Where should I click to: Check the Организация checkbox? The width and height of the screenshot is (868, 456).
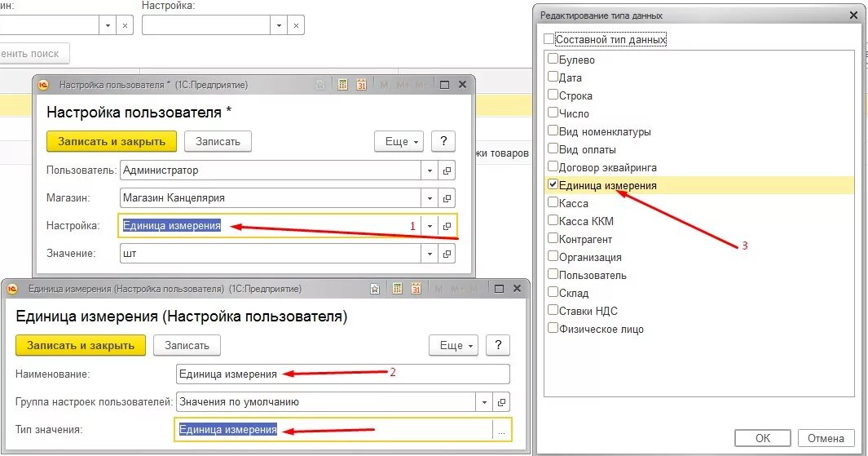click(x=553, y=255)
